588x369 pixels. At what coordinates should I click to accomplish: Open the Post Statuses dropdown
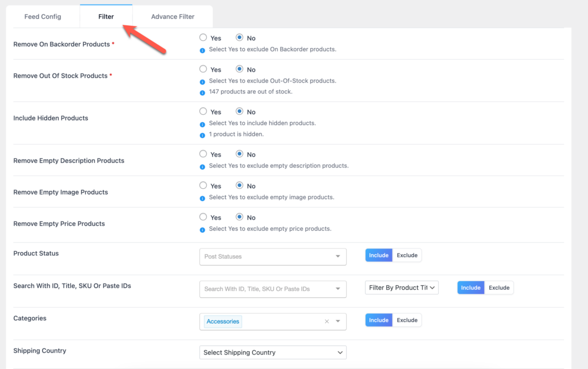tap(273, 257)
